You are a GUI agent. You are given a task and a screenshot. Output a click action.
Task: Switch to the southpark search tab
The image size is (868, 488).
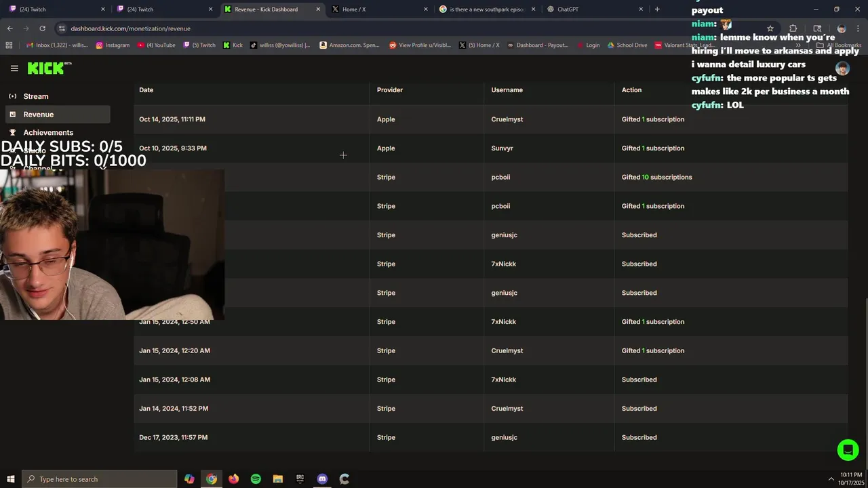[487, 9]
